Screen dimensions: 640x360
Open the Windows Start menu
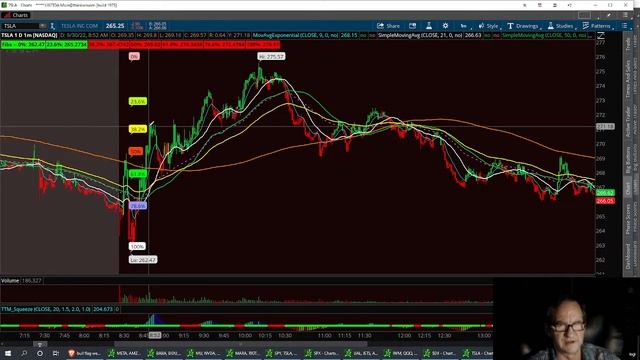(8, 353)
